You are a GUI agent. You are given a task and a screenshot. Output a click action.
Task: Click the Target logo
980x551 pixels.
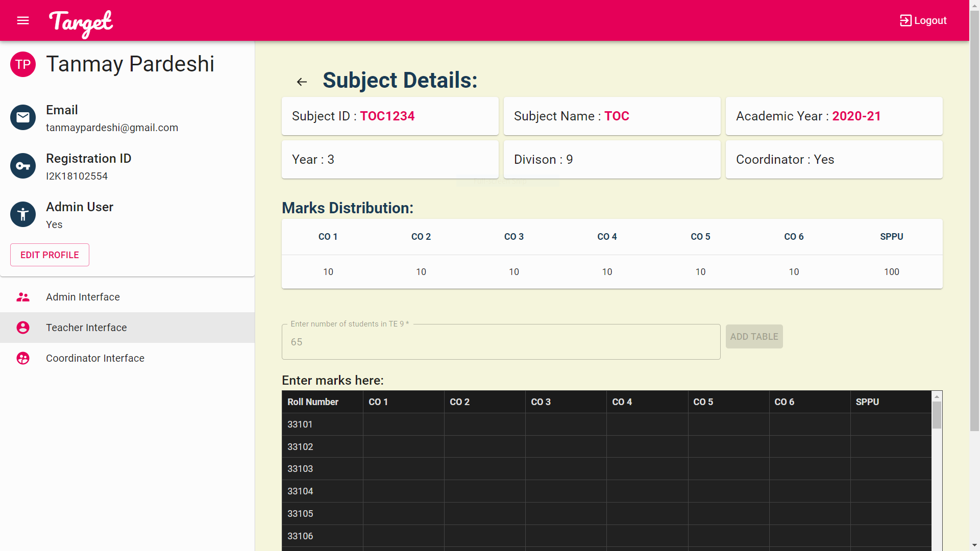(x=81, y=22)
